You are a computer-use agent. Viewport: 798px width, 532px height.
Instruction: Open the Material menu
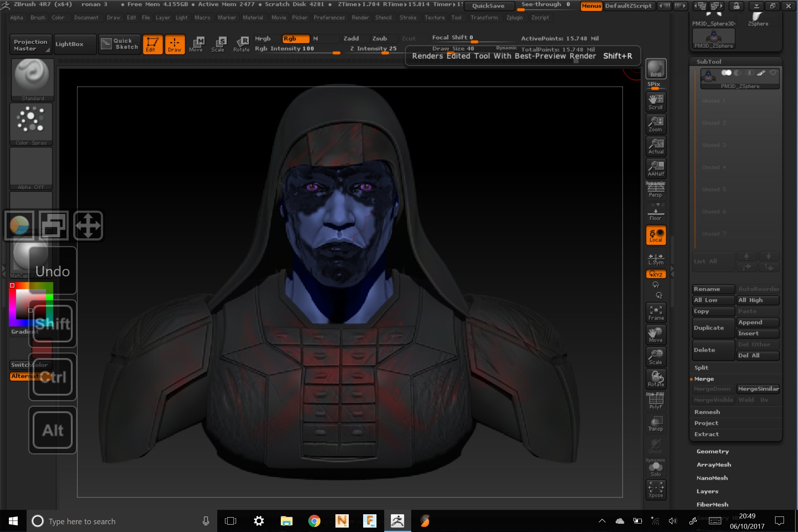[253, 17]
